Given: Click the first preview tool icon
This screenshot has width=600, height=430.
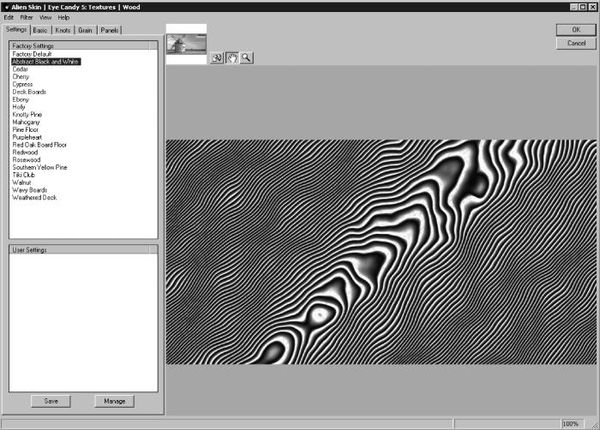Looking at the screenshot, I should (x=216, y=59).
